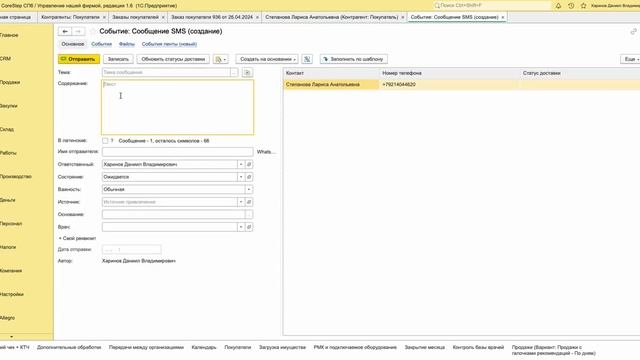Click the icon button right of Создать на основании

point(307,59)
